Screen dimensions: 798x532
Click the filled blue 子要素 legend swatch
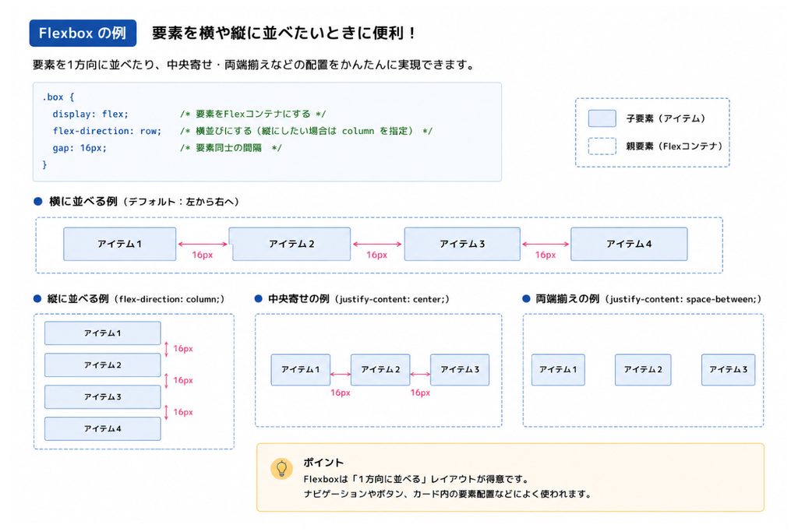(x=602, y=118)
